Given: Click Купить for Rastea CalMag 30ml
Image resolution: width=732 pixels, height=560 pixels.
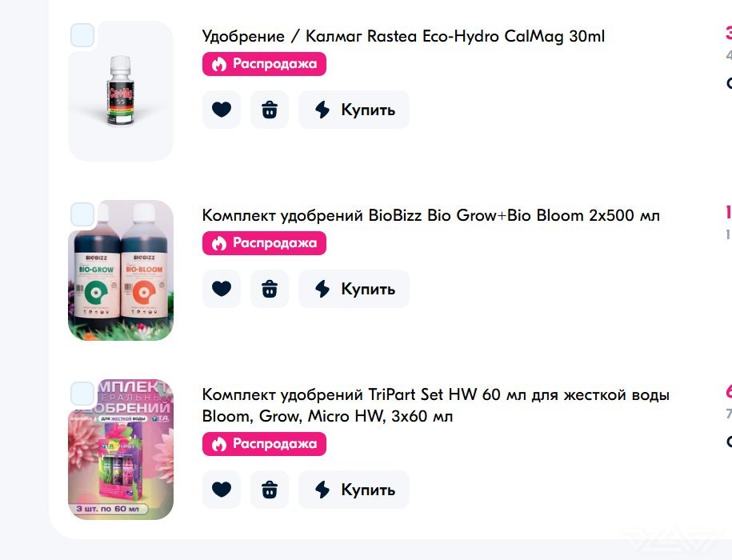Looking at the screenshot, I should 354,110.
